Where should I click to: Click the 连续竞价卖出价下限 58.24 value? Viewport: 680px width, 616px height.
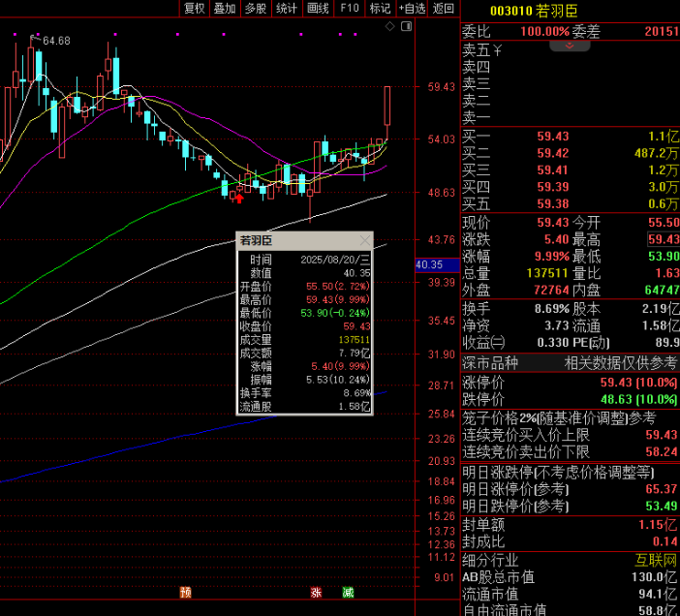click(x=662, y=451)
